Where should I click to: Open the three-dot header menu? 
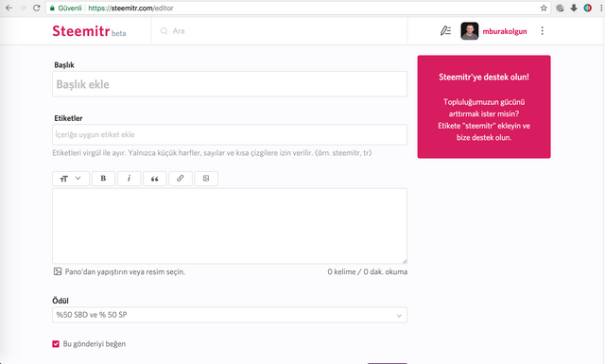(542, 31)
